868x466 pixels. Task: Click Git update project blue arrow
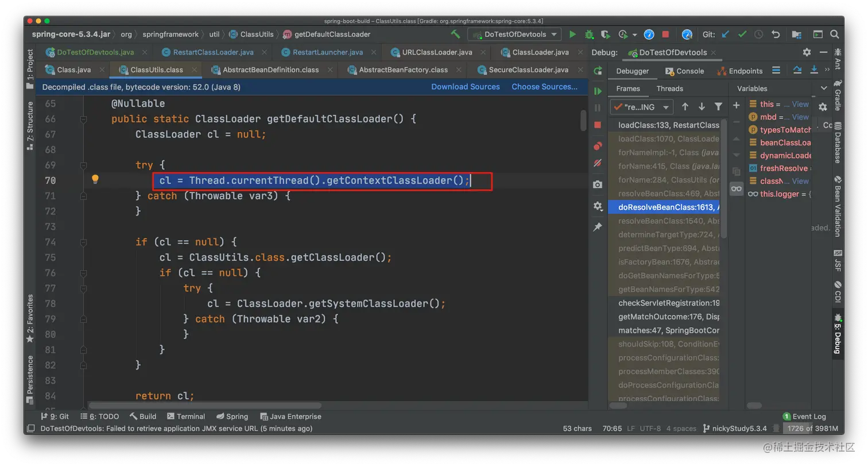point(726,34)
